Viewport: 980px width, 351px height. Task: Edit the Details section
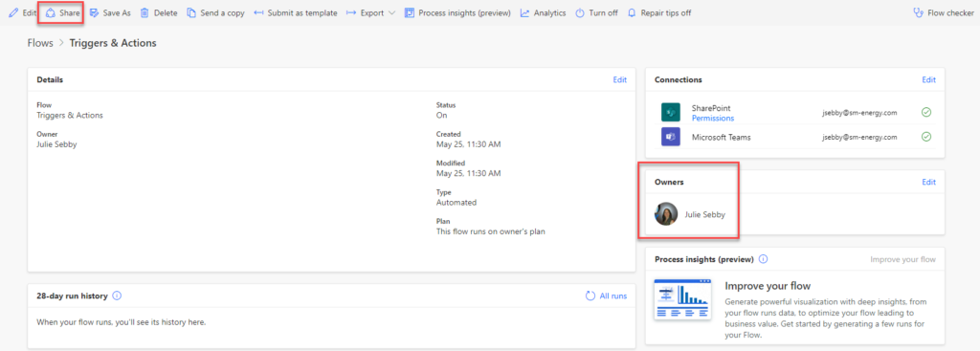(619, 80)
